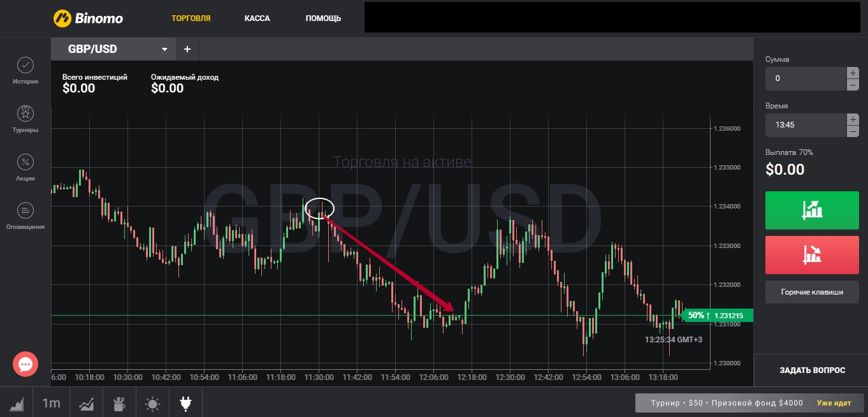The width and height of the screenshot is (868, 417).
Task: Open the Акции percent icon
Action: (25, 162)
